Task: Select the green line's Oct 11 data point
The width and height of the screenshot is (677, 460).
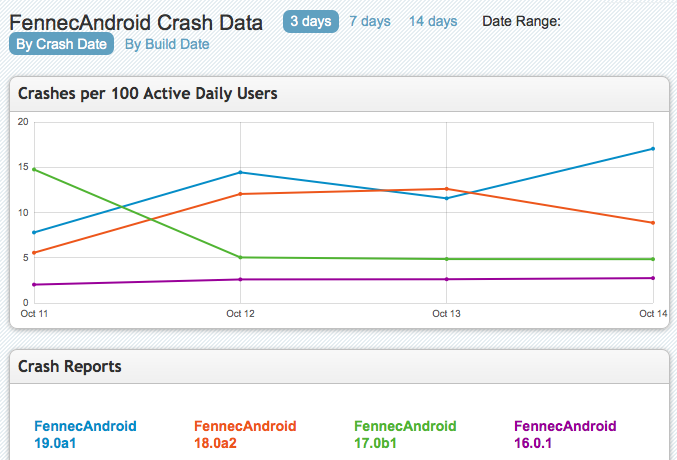Action: (x=34, y=169)
